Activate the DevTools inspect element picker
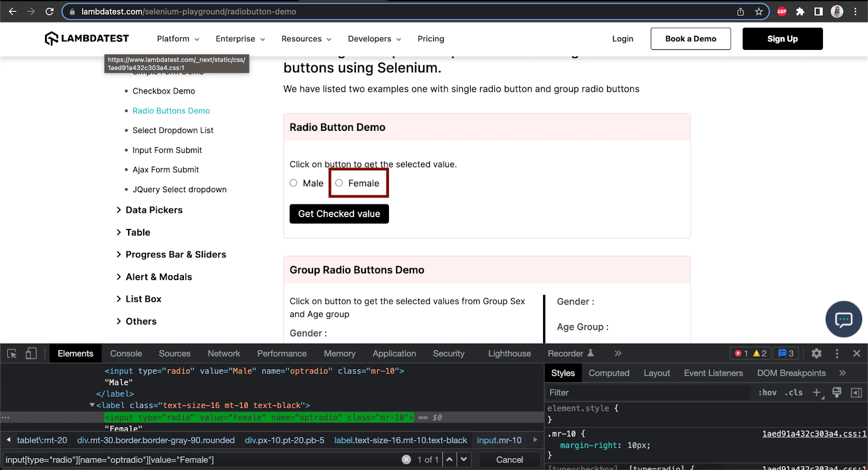This screenshot has width=868, height=470. point(12,354)
